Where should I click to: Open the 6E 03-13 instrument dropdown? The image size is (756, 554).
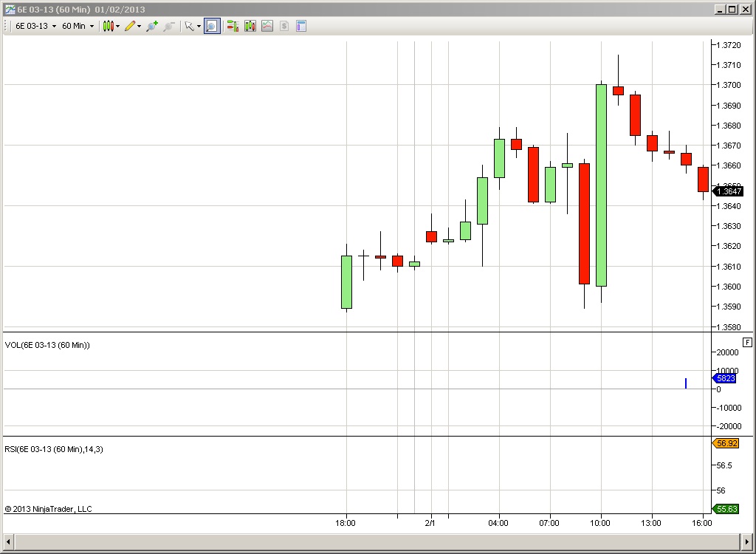coord(36,26)
